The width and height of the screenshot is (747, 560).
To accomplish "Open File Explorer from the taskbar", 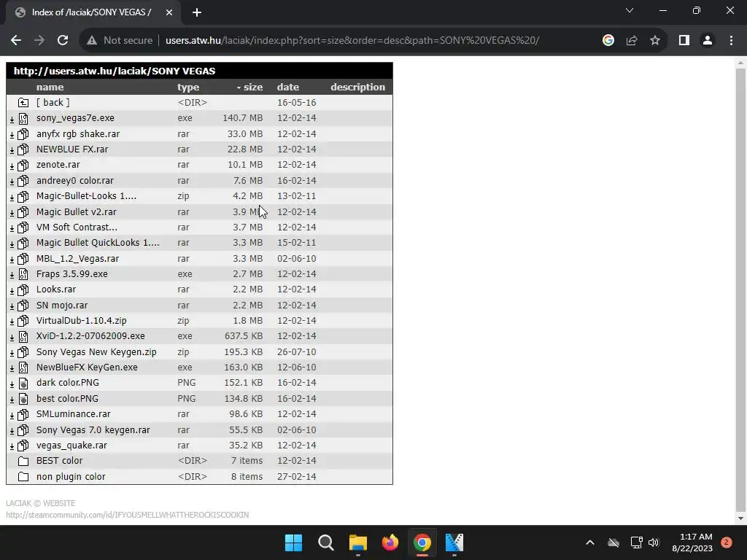I will pyautogui.click(x=357, y=542).
